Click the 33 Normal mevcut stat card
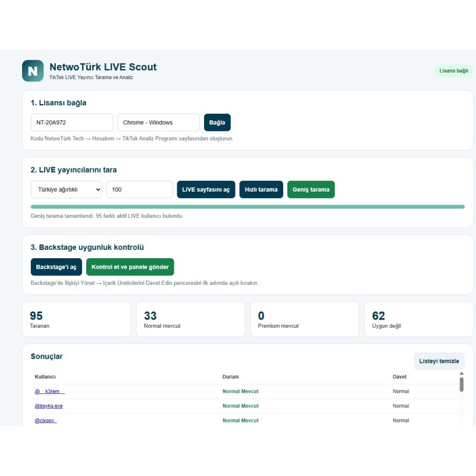476x476 pixels. click(x=190, y=319)
